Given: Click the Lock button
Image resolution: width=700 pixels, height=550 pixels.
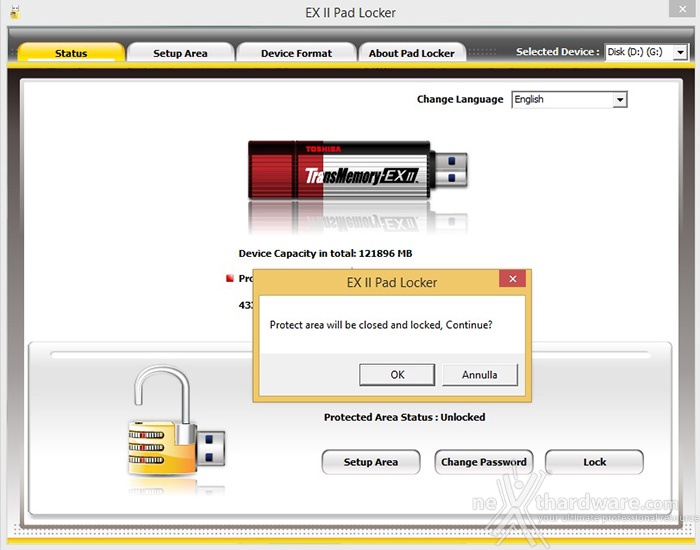Looking at the screenshot, I should [594, 462].
